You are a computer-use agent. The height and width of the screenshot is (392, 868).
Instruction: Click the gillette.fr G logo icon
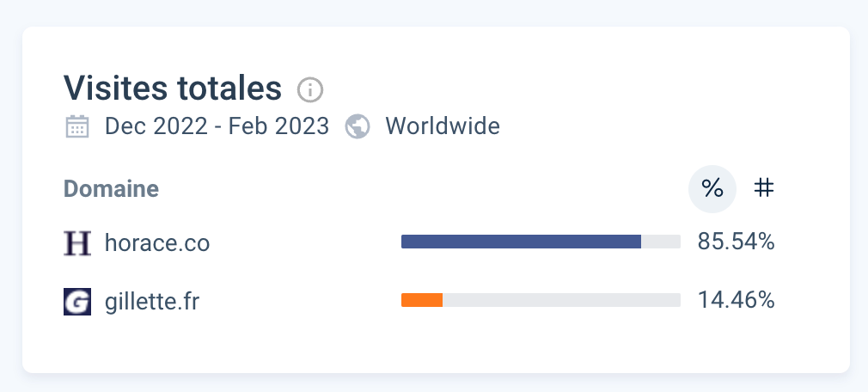click(77, 302)
